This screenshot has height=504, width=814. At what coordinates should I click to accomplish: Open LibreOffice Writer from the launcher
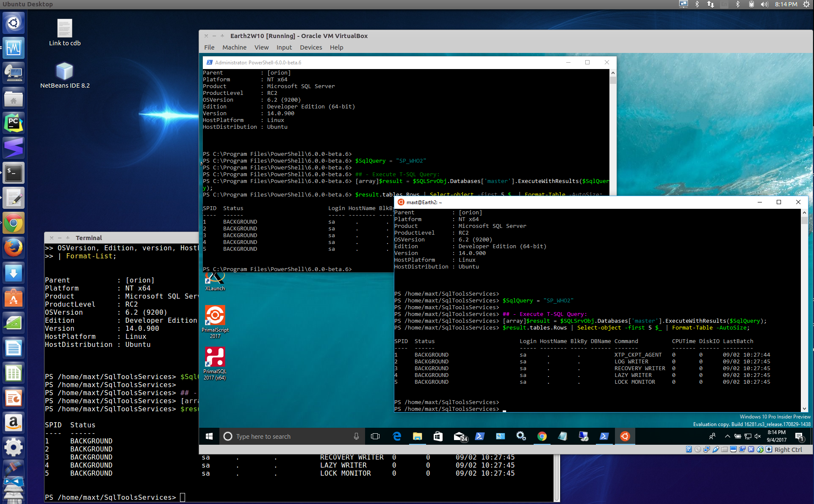(x=14, y=348)
